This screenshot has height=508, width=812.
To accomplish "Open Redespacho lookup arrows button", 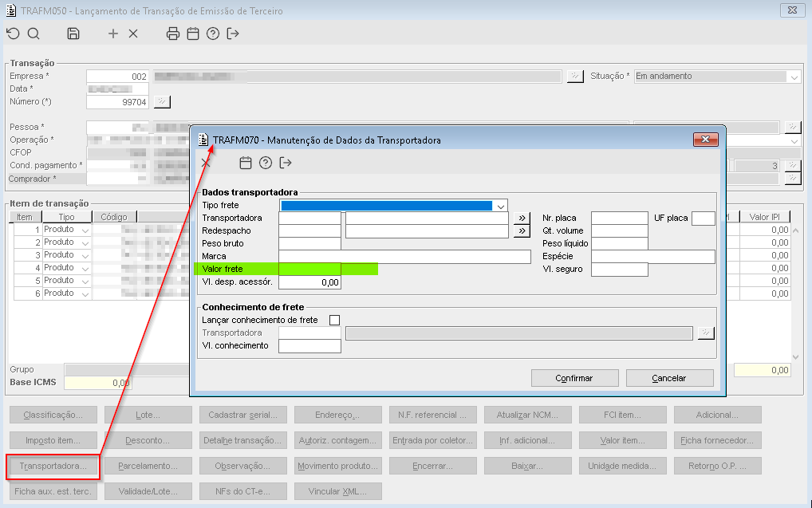I will [522, 231].
